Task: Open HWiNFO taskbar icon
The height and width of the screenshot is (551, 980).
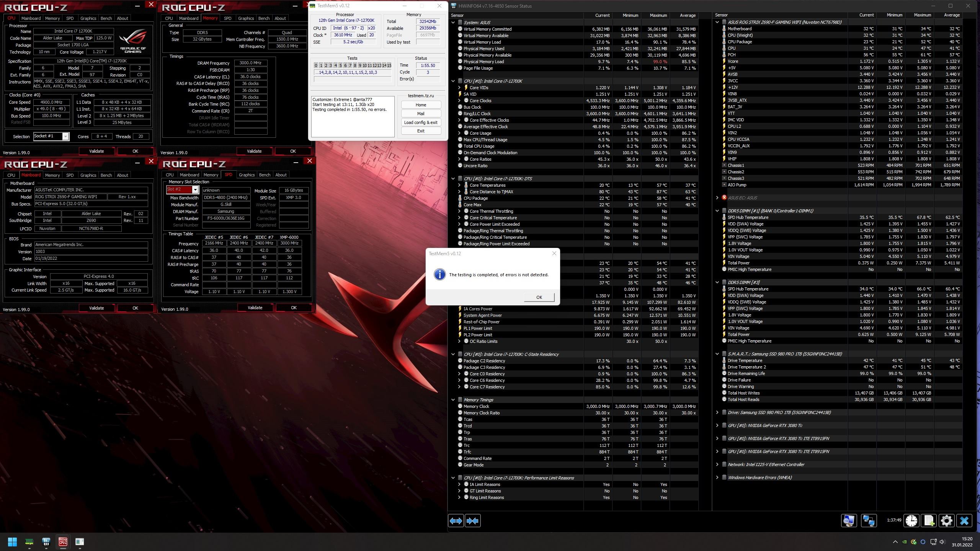Action: 46,542
